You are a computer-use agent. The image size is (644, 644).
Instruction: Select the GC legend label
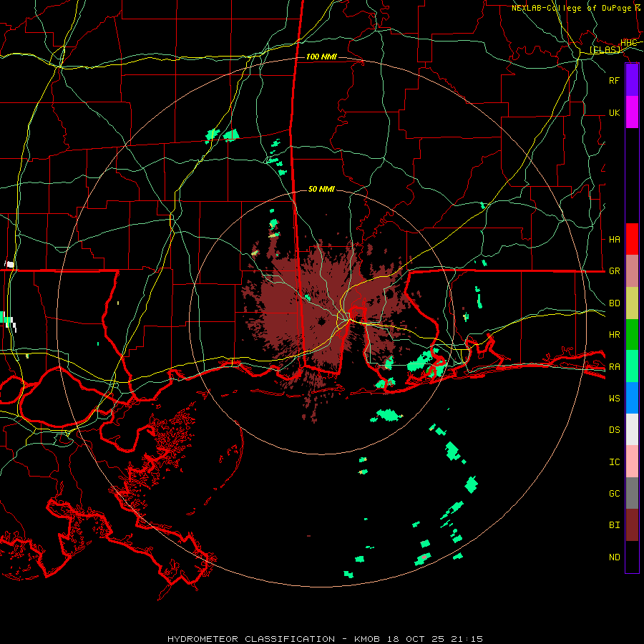(614, 494)
